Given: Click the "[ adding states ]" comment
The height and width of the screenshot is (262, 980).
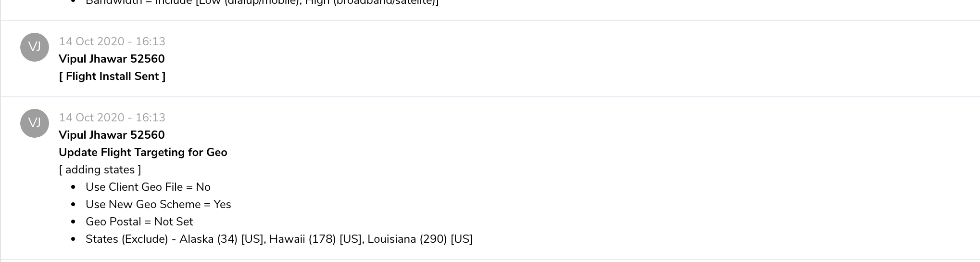Looking at the screenshot, I should tap(100, 170).
